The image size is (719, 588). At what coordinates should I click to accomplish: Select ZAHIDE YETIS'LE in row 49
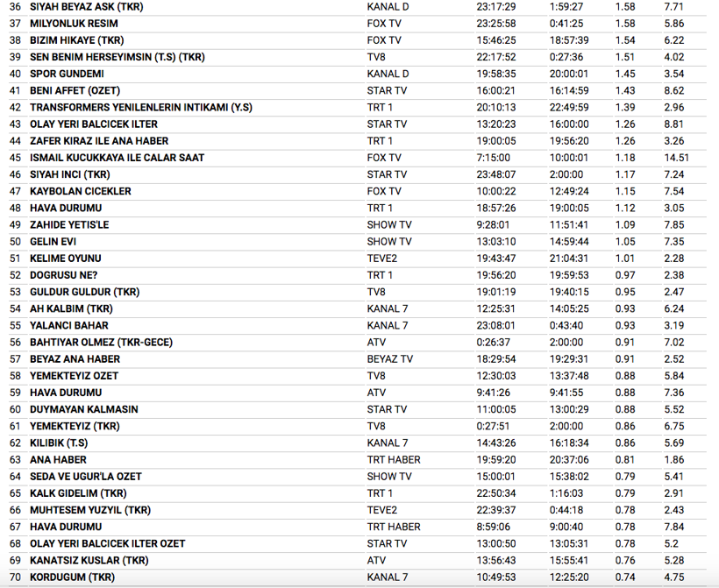click(x=72, y=224)
